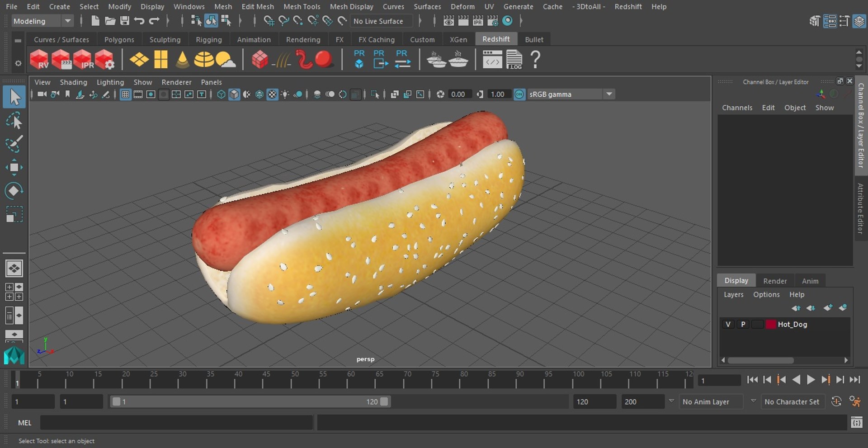Image resolution: width=868 pixels, height=448 pixels.
Task: Save scene with the floppy icon
Action: tap(125, 21)
